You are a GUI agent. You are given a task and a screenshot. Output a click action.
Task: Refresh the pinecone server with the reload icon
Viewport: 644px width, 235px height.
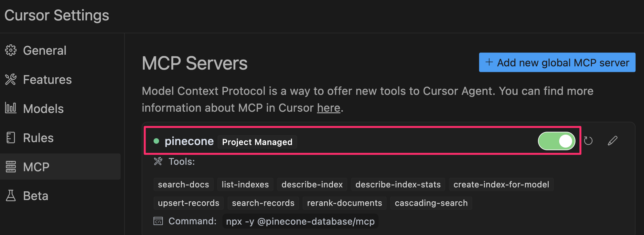[x=589, y=140]
